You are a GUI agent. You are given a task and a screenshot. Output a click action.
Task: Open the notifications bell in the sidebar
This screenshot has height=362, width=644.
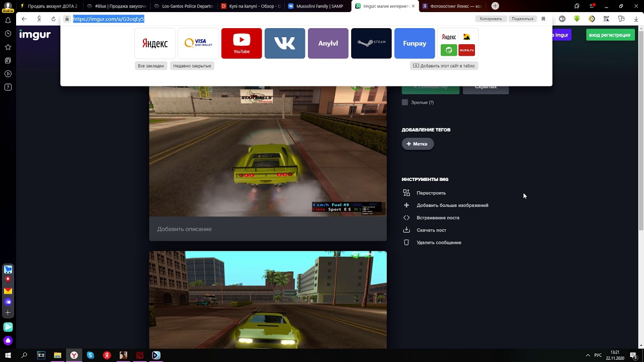(8, 20)
